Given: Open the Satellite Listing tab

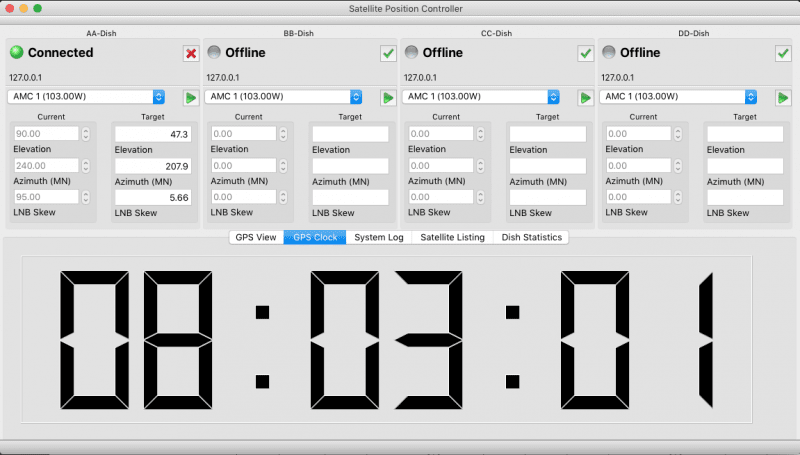Looking at the screenshot, I should point(452,237).
